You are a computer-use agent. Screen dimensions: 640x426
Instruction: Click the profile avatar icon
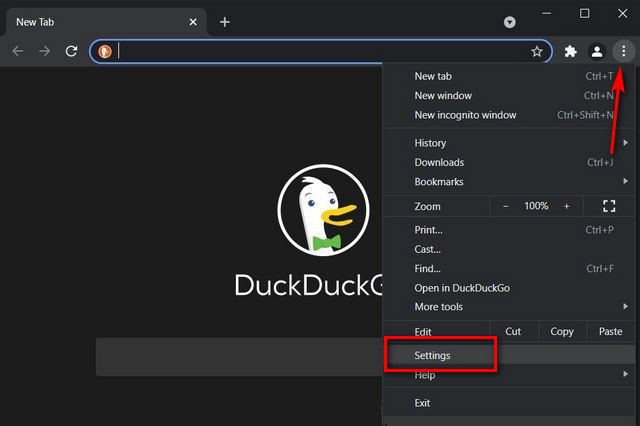click(597, 51)
